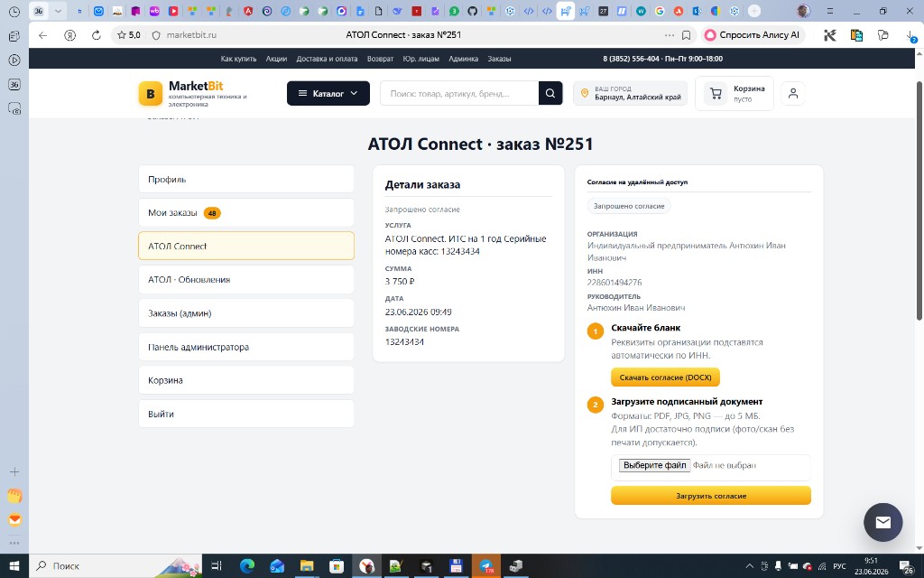Reload the page with refresh icon
Viewport: 924px width, 578px height.
click(96, 35)
